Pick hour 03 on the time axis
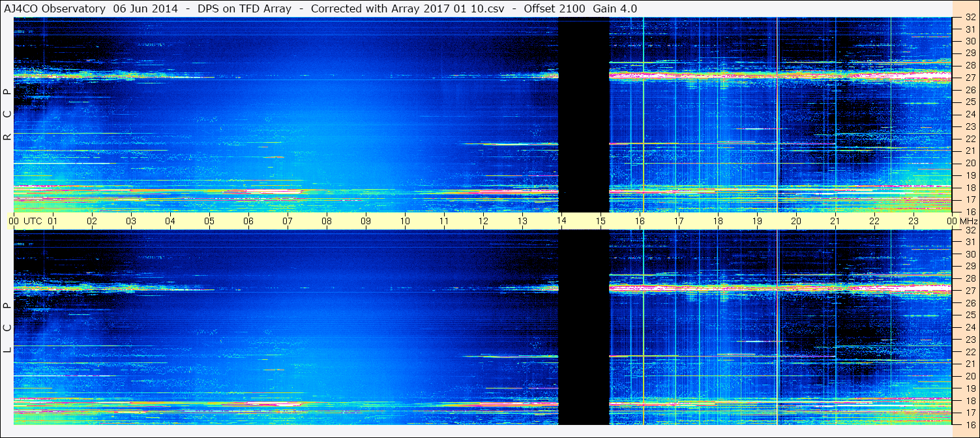This screenshot has height=438, width=980. 131,221
